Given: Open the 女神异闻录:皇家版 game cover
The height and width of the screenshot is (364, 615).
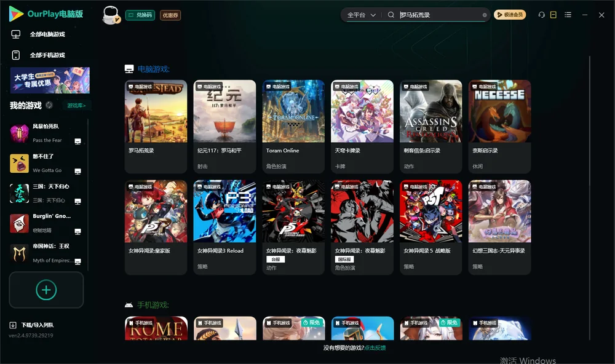Looking at the screenshot, I should coord(156,212).
